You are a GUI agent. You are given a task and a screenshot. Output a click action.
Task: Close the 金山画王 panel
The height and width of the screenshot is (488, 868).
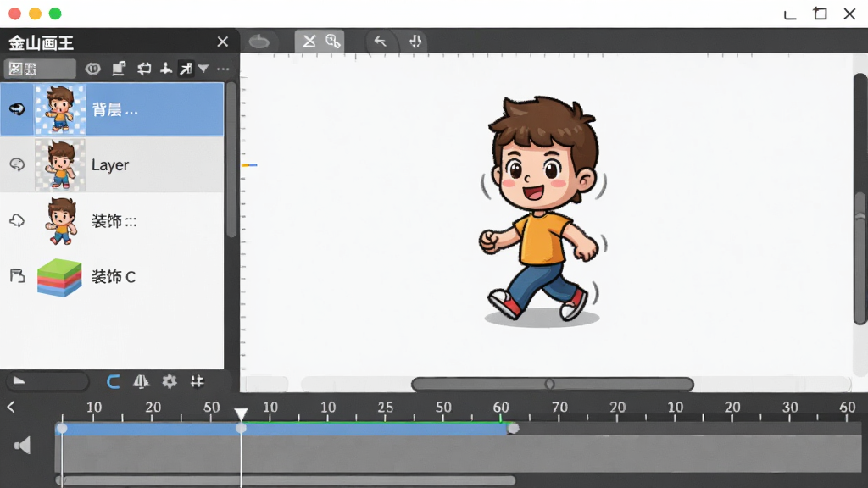(x=223, y=42)
